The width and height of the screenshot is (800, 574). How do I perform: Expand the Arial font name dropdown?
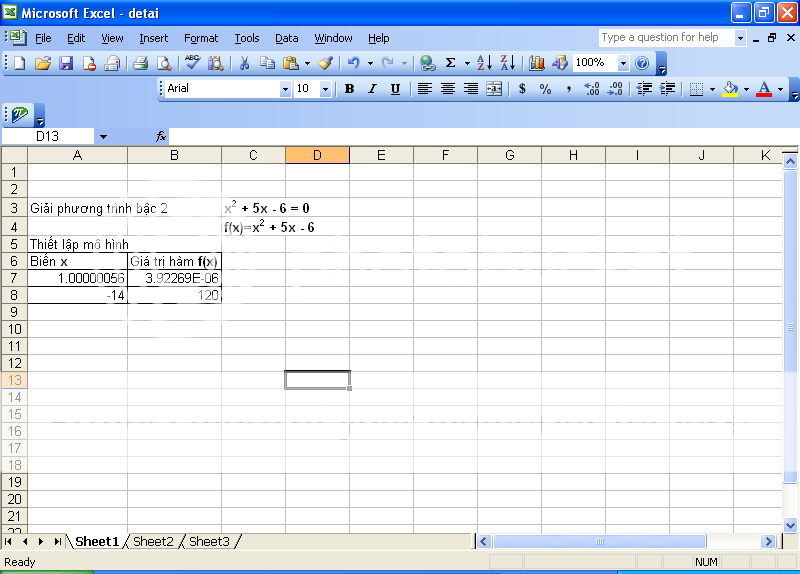point(285,89)
